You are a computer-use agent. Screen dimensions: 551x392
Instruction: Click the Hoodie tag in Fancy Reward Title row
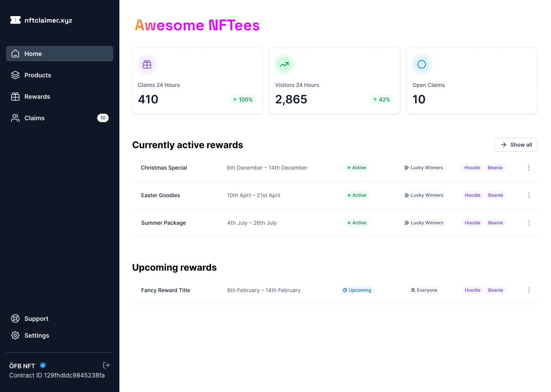coord(473,290)
